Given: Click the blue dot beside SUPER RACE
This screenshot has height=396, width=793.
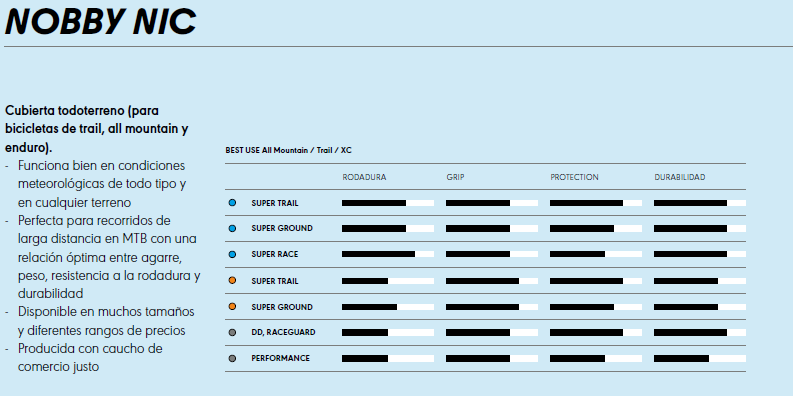Looking at the screenshot, I should pyautogui.click(x=232, y=254).
